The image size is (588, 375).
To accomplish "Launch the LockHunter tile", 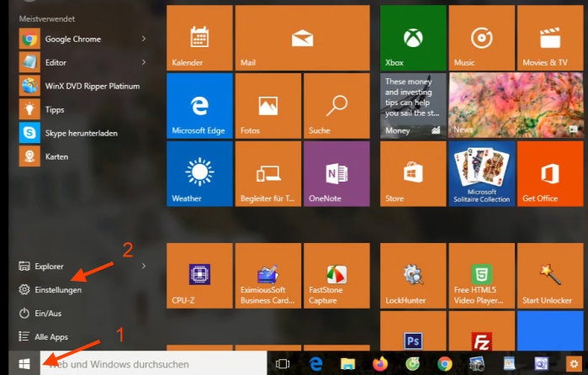I will (x=412, y=276).
